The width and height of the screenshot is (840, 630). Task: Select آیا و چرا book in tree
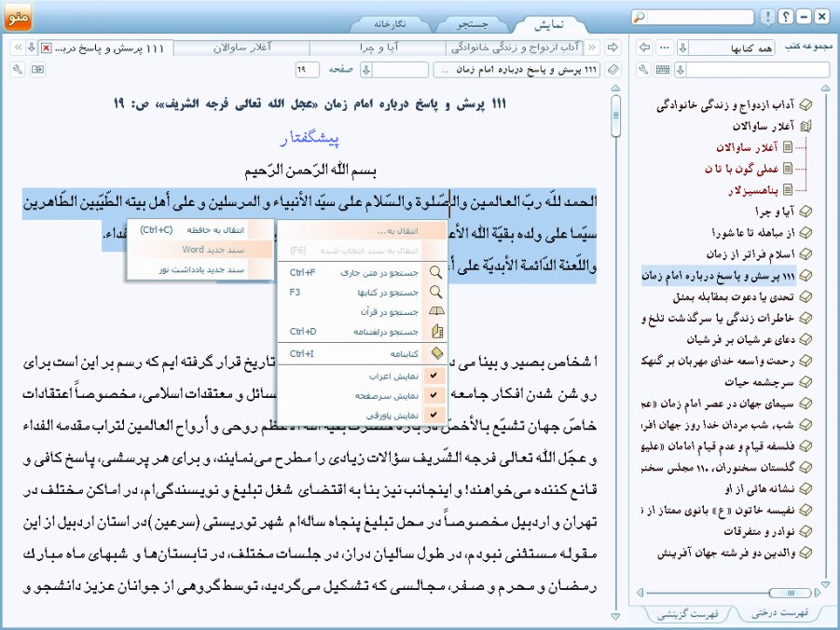(774, 212)
